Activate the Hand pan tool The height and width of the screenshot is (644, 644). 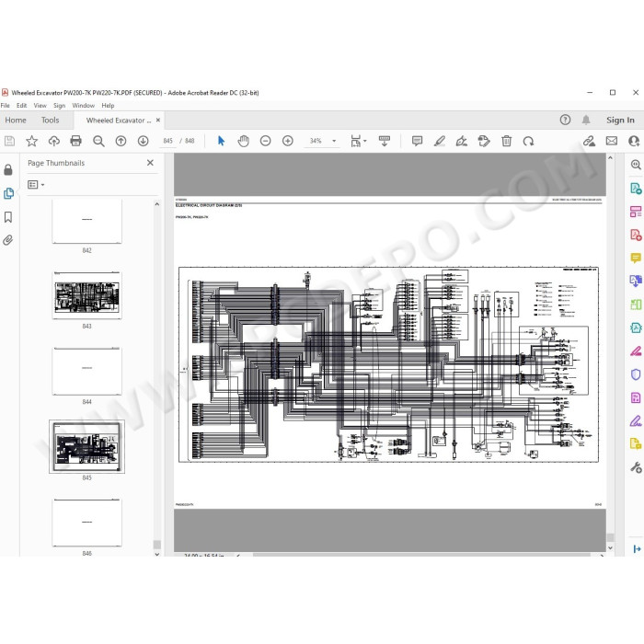click(x=243, y=142)
